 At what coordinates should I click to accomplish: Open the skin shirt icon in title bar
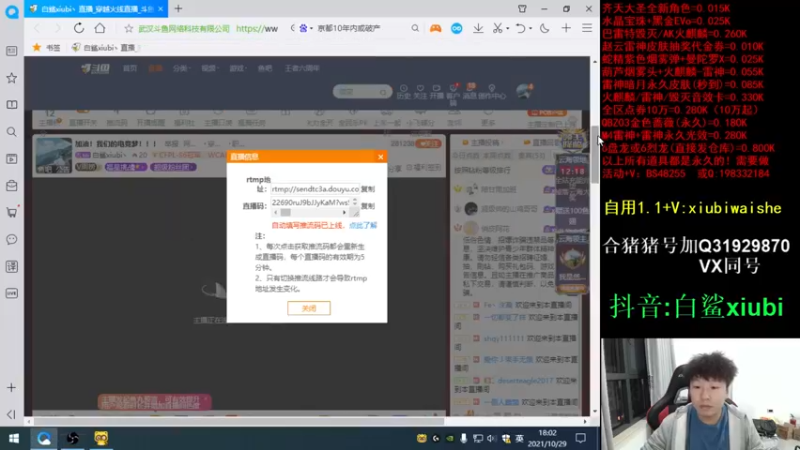(x=522, y=9)
